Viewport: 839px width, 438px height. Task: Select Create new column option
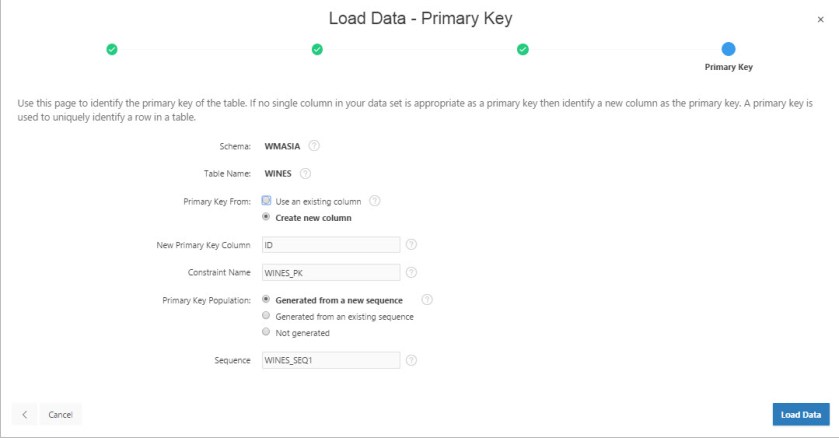[267, 217]
